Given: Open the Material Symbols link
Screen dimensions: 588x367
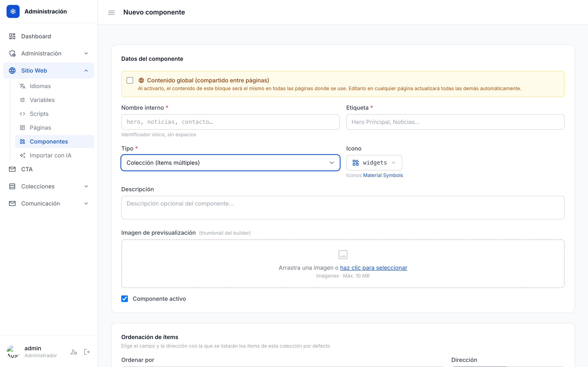Looking at the screenshot, I should pos(383,175).
